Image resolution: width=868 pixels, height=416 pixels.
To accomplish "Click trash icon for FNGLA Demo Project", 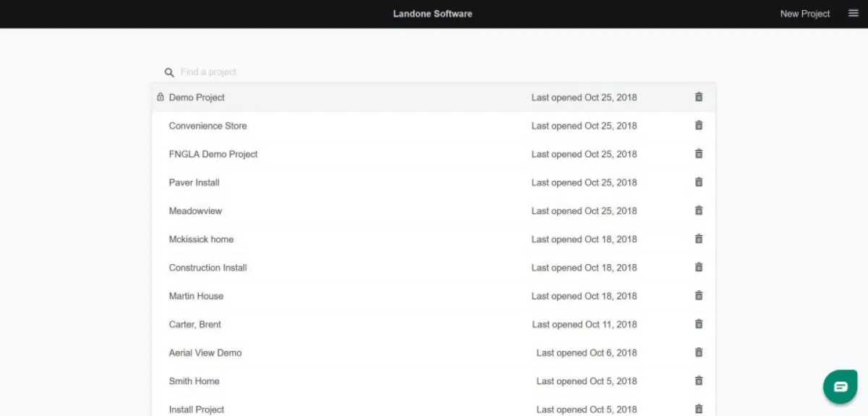I will 699,153.
